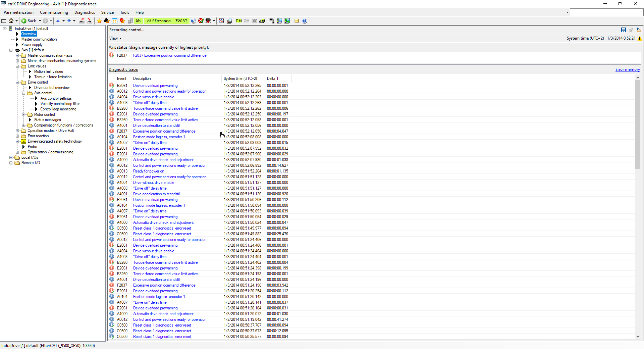This screenshot has width=644, height=349.
Task: Open the Diagnostics menu
Action: tap(85, 12)
